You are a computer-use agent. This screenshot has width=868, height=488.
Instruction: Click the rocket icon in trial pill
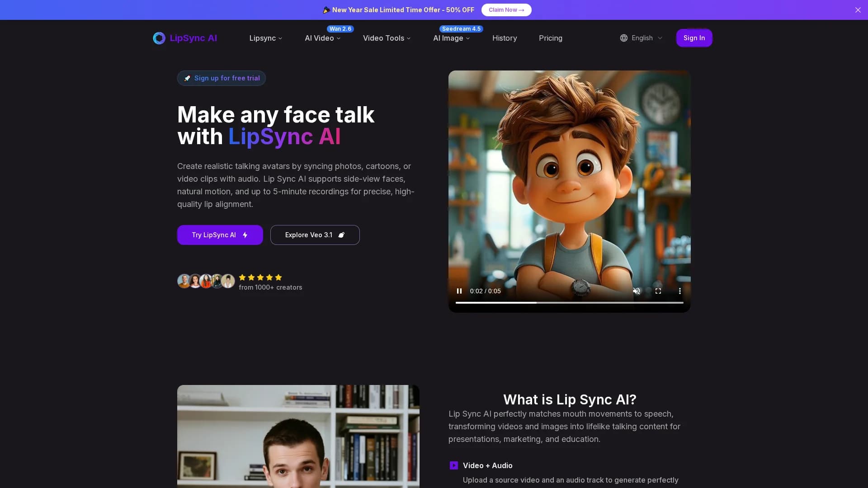pyautogui.click(x=187, y=78)
